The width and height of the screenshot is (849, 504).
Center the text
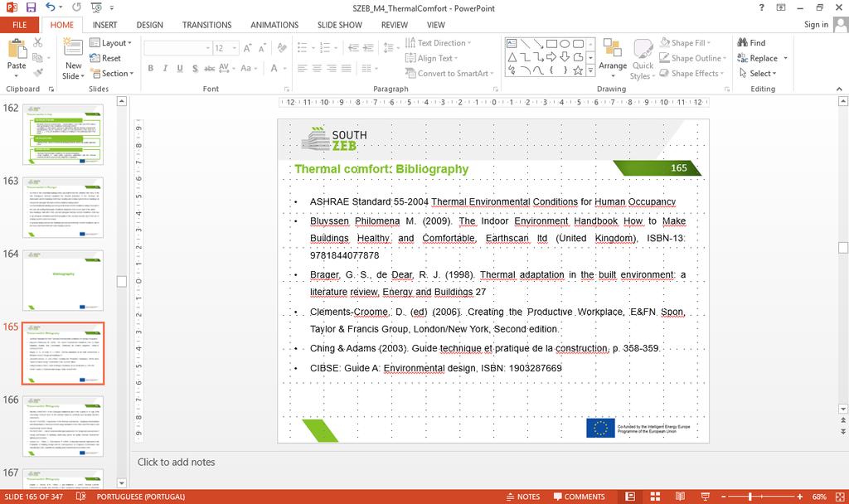317,68
